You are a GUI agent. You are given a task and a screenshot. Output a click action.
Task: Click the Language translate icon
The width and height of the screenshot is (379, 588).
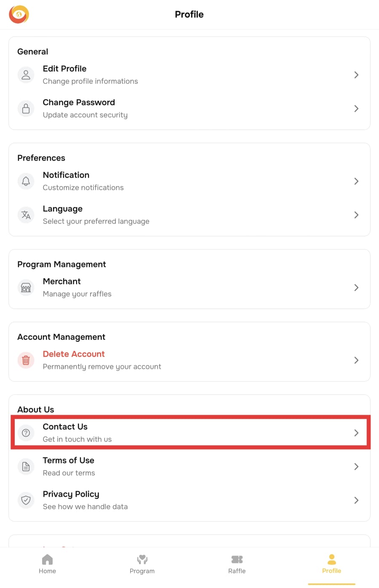click(x=26, y=215)
